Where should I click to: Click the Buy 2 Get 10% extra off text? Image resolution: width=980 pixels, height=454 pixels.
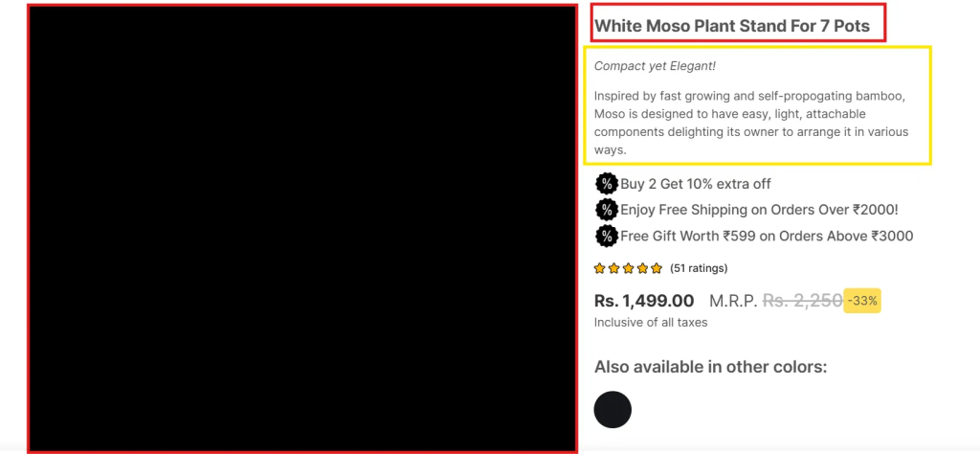pyautogui.click(x=696, y=184)
